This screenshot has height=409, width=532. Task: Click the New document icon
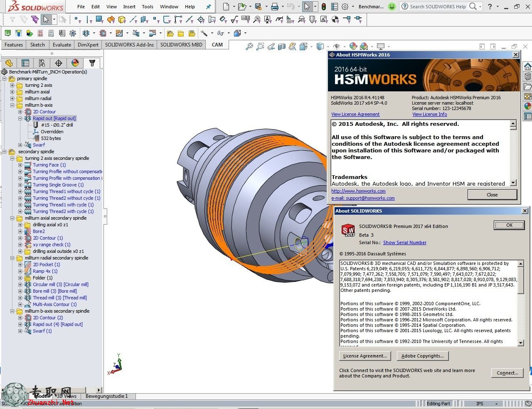pos(226,7)
